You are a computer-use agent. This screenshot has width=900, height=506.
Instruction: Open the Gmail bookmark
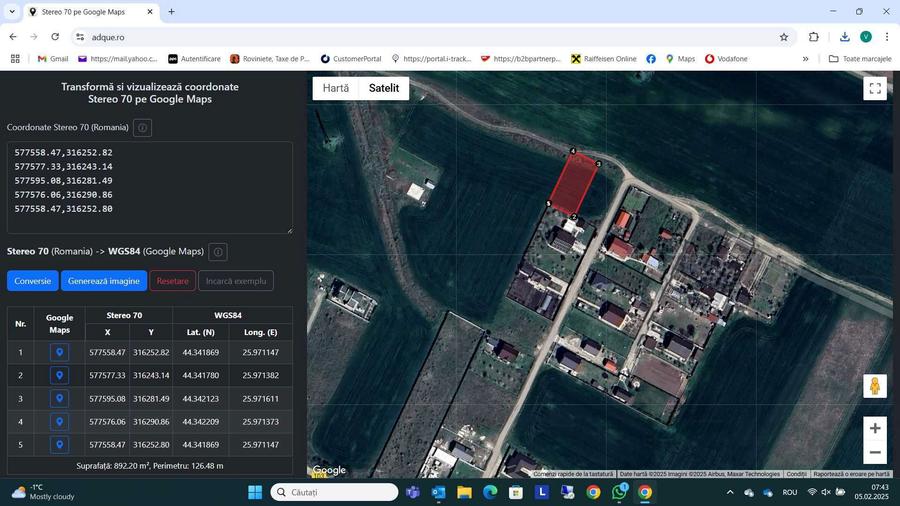52,59
